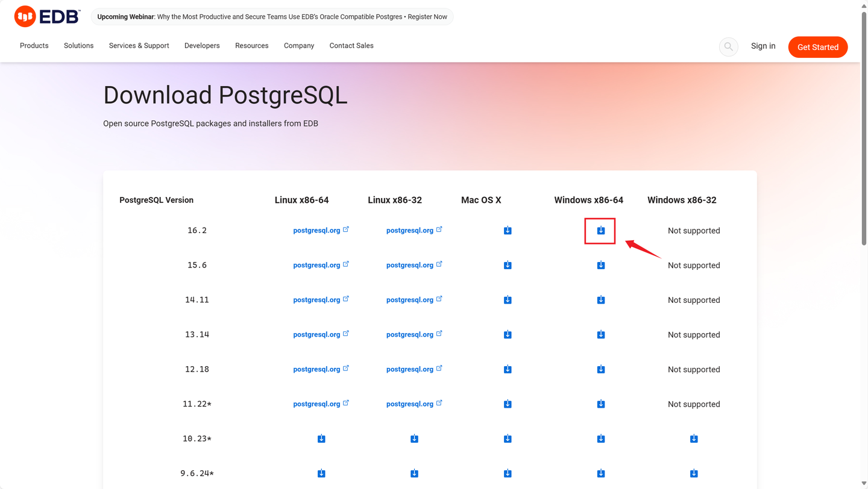Open postgresql.org link for 12.18 Linux x86-32

pyautogui.click(x=414, y=369)
